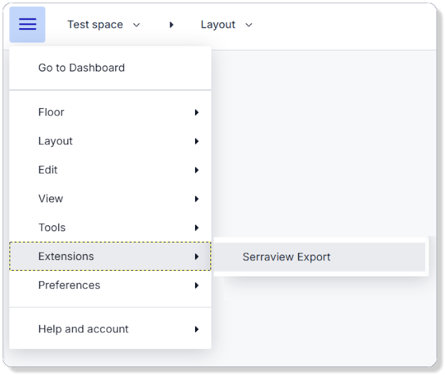Expand Floor submenu arrow icon
The width and height of the screenshot is (445, 375).
(197, 112)
